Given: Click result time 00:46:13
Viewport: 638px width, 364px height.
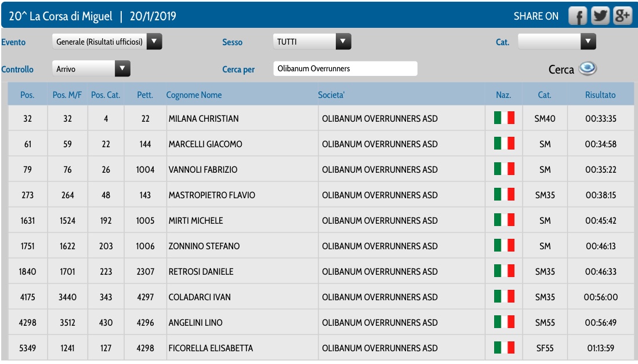Looking at the screenshot, I should tap(600, 246).
